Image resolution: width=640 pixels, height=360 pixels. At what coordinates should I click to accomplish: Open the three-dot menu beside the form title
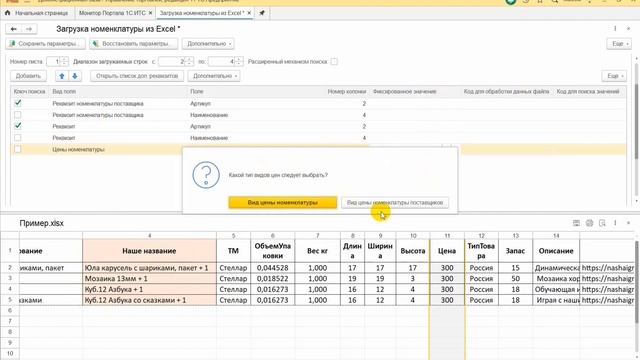click(x=615, y=29)
